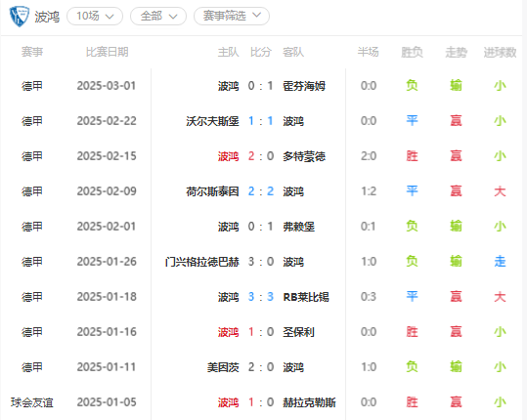Click the 门兴格拉德巴赫 team name
The width and height of the screenshot is (527, 420).
pos(202,262)
